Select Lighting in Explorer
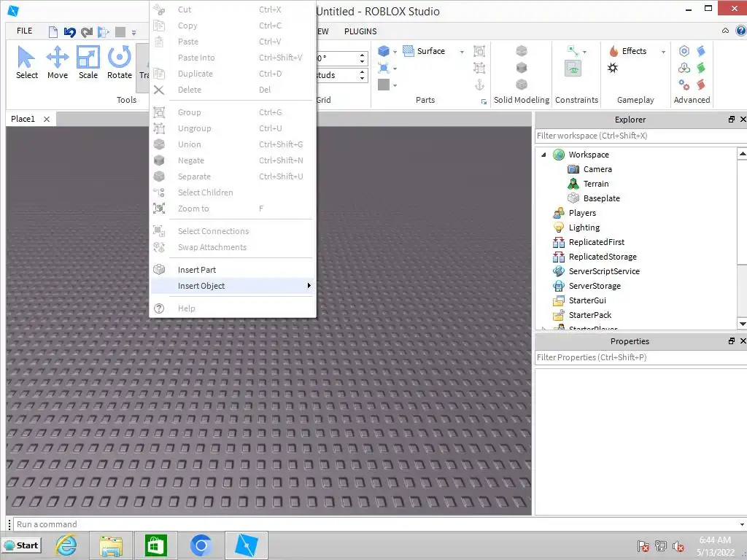747x560 pixels. 584,227
